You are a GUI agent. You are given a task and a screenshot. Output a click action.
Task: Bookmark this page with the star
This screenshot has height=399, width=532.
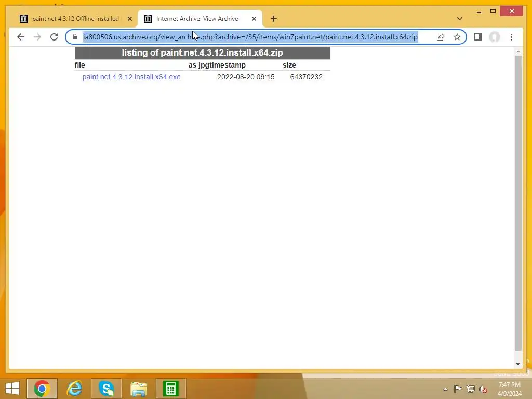[x=457, y=37]
